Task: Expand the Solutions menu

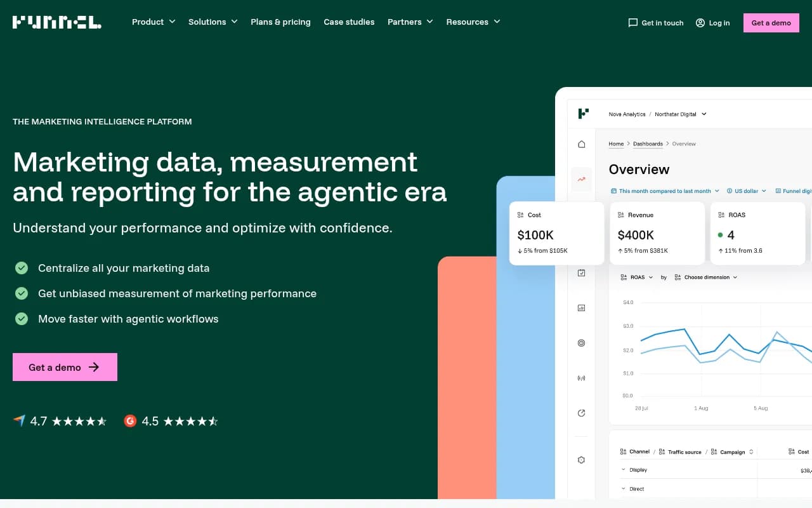Action: click(x=213, y=22)
